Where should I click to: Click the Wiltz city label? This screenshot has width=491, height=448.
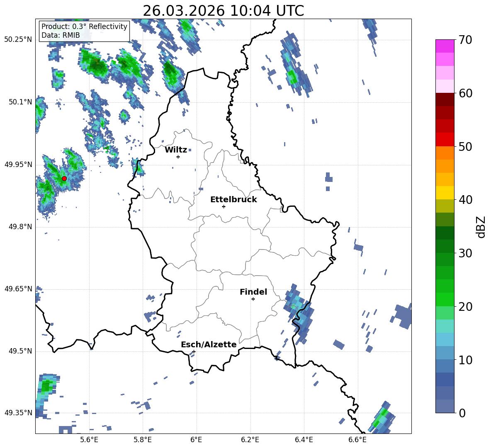(x=176, y=150)
